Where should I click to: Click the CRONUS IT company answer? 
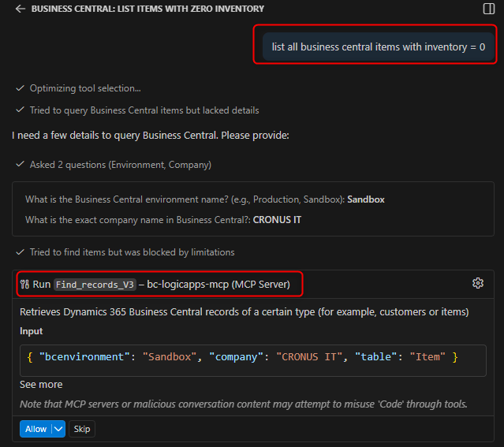coord(277,220)
